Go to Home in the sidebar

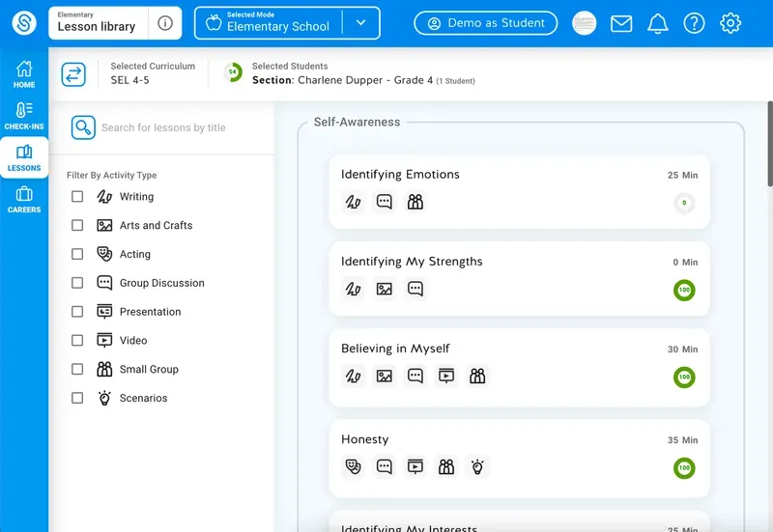[x=24, y=74]
